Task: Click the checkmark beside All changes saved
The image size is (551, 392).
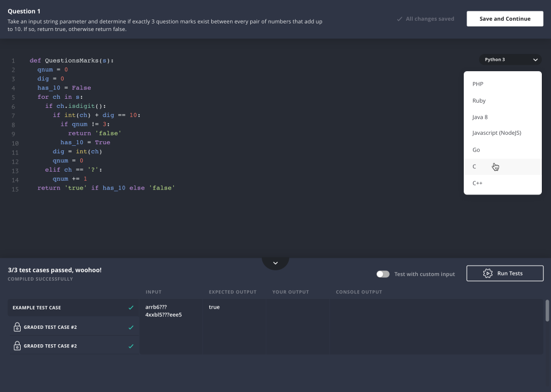Action: click(x=399, y=19)
